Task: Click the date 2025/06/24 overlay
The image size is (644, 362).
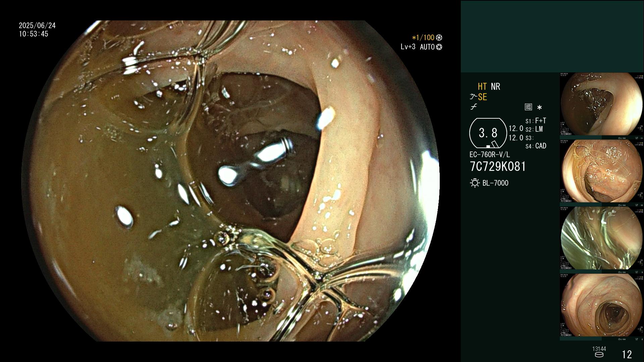Action: click(x=37, y=25)
